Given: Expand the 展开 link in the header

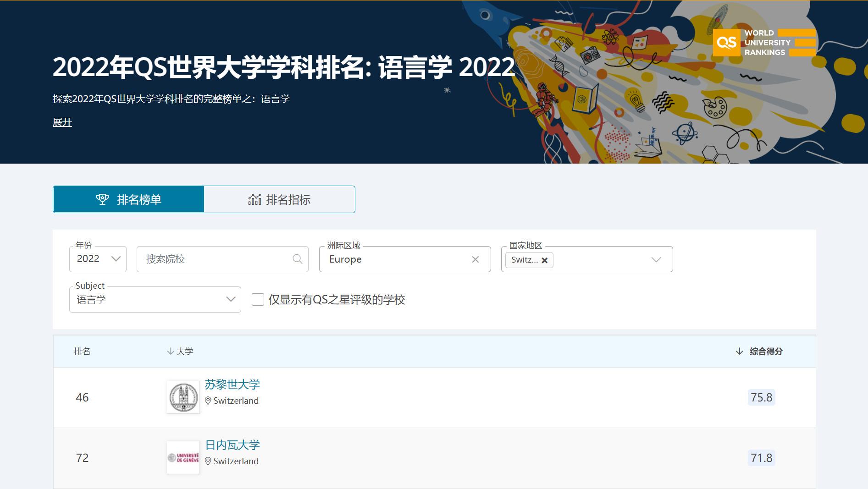Looking at the screenshot, I should 62,122.
